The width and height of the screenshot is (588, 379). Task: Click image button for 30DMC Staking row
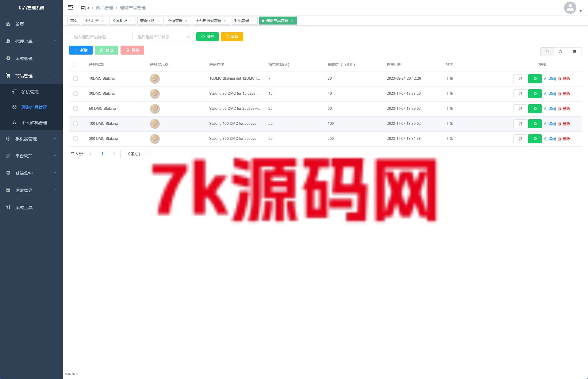click(x=520, y=94)
